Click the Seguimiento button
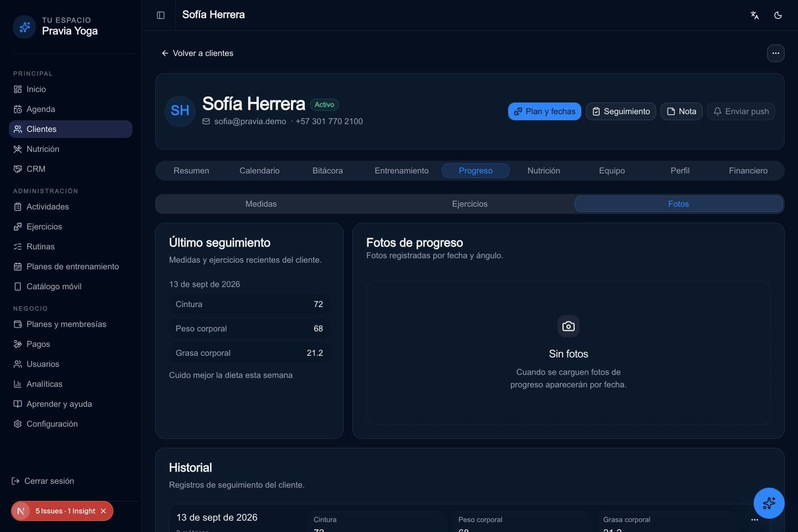The height and width of the screenshot is (532, 798). click(621, 111)
